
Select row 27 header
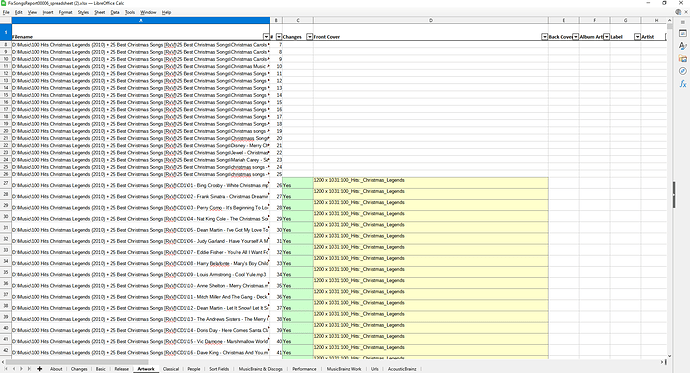click(6, 183)
